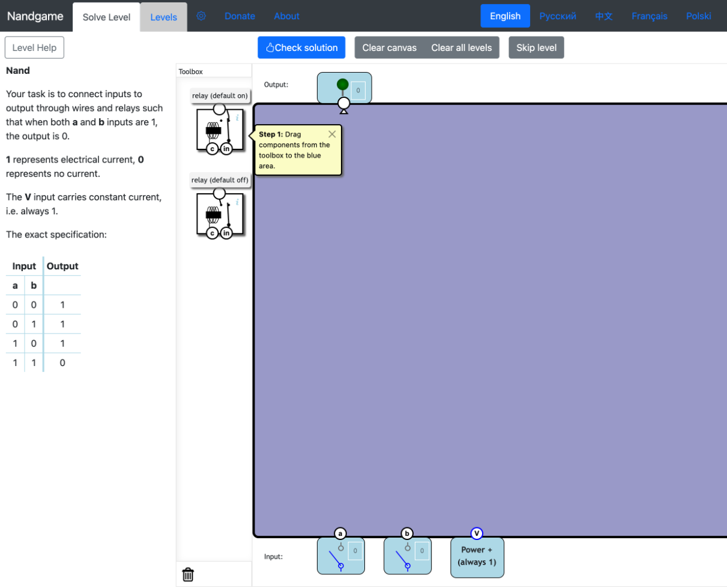Click the top output connector of default-on relay
Image resolution: width=727 pixels, height=588 pixels.
220,109
